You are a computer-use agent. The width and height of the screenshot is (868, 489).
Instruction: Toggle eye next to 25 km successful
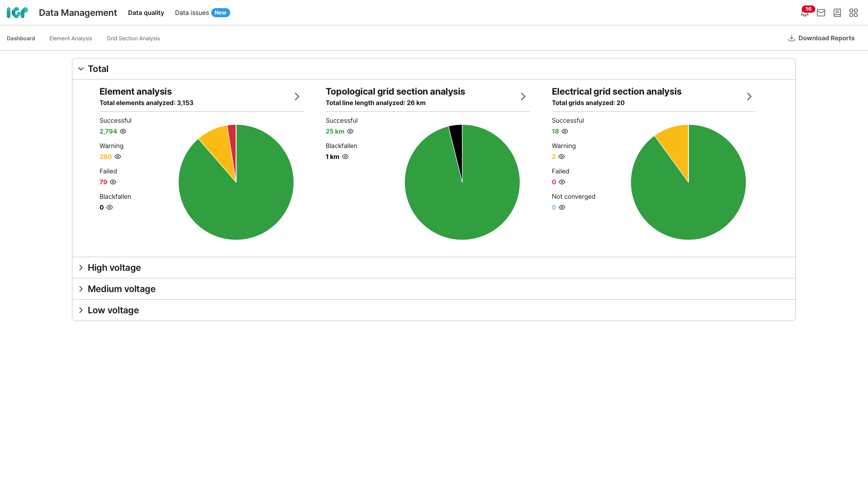click(350, 131)
